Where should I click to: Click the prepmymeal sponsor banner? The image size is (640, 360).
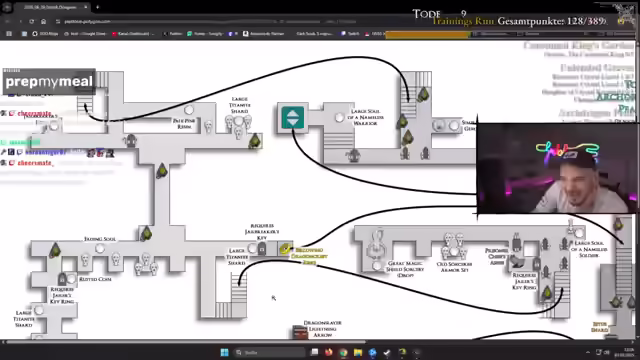[49, 82]
